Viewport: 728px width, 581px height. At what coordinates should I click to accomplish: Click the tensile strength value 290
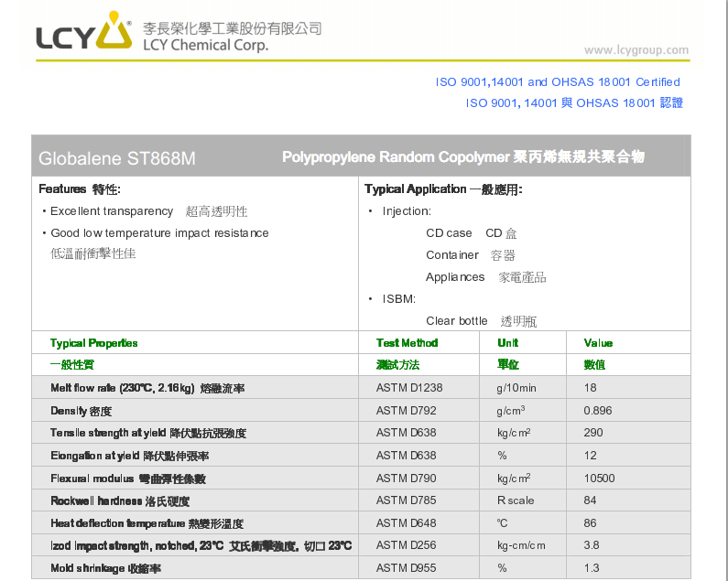[592, 433]
